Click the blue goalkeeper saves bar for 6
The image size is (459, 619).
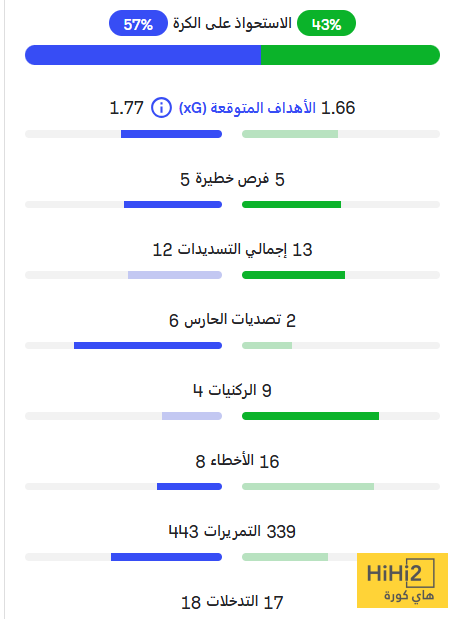pyautogui.click(x=148, y=345)
